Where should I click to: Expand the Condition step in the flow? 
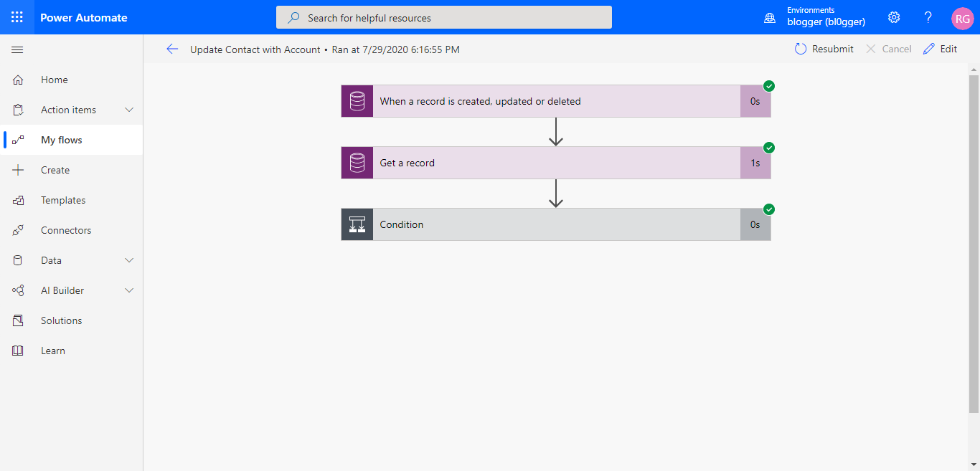(x=556, y=224)
